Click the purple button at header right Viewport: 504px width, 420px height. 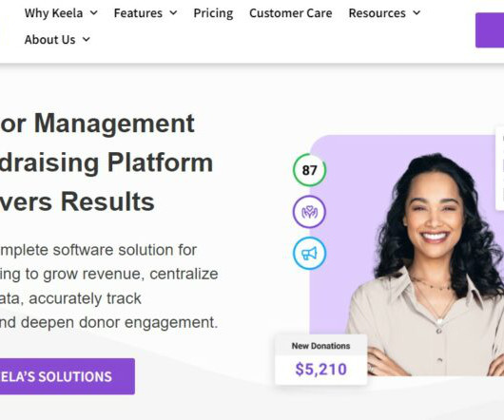(x=490, y=30)
